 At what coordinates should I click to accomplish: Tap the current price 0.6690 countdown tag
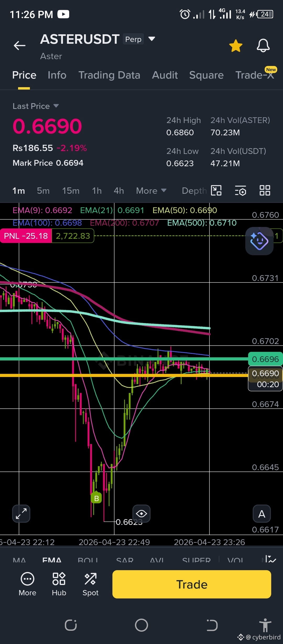(x=265, y=378)
